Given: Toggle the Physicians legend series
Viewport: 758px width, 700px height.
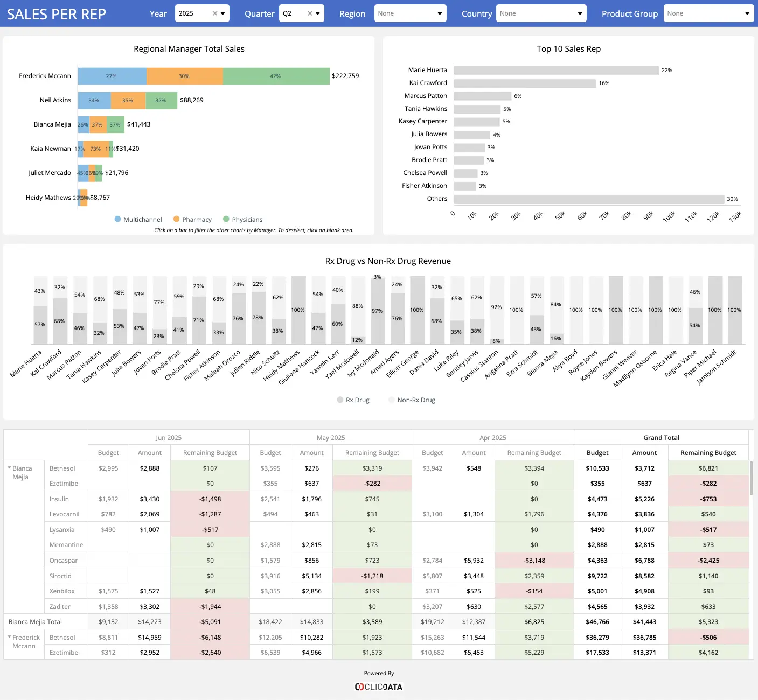Looking at the screenshot, I should pyautogui.click(x=242, y=219).
